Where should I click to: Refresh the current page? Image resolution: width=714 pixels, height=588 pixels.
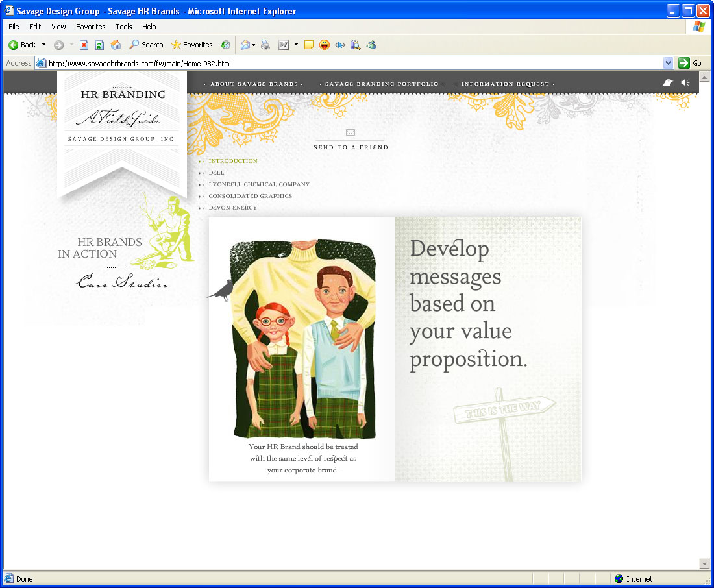(99, 45)
